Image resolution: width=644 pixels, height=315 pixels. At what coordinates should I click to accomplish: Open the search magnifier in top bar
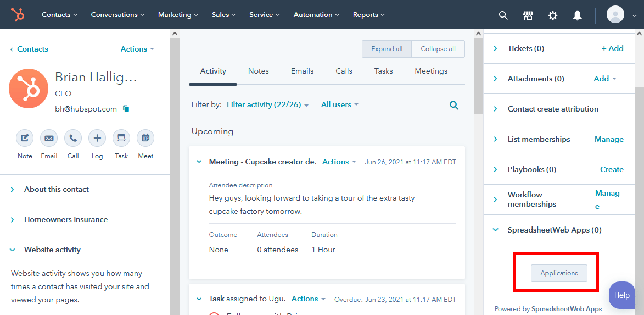coord(503,15)
